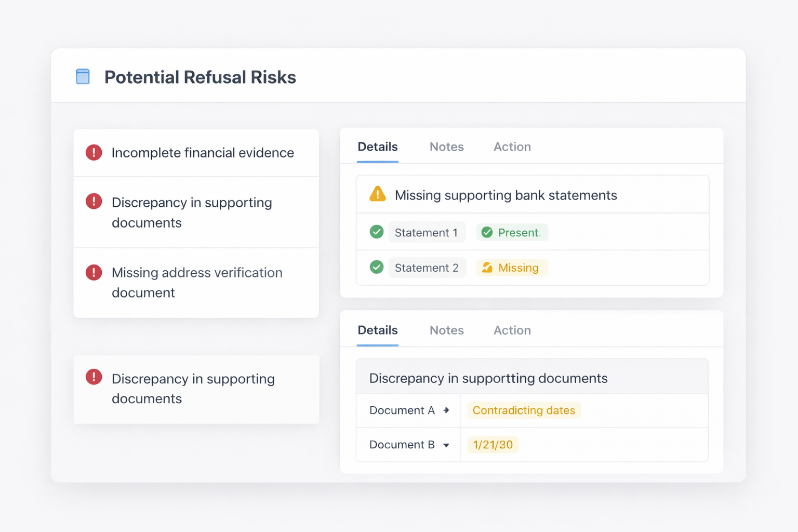Switch to the Action tab in the bottom panel
This screenshot has width=798, height=532.
(512, 330)
